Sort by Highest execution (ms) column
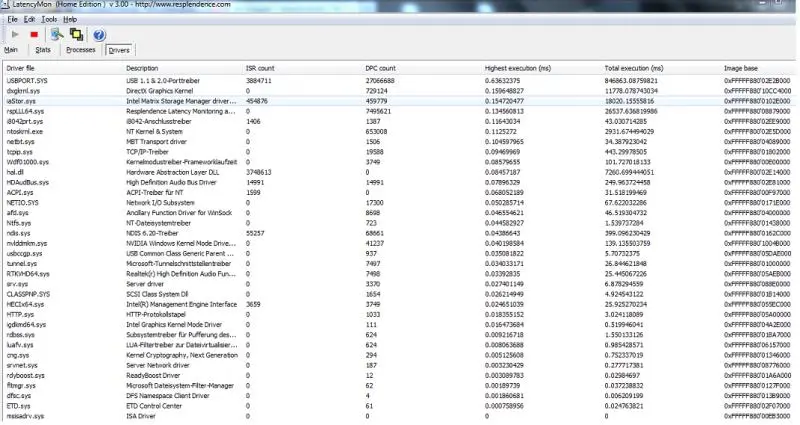This screenshot has width=800, height=425. coord(514,66)
